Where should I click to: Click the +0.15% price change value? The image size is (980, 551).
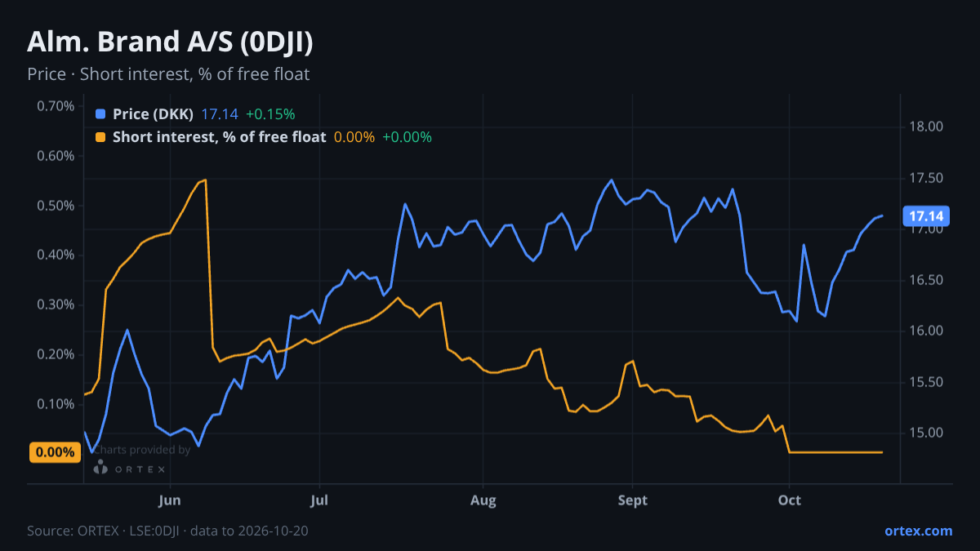point(270,114)
